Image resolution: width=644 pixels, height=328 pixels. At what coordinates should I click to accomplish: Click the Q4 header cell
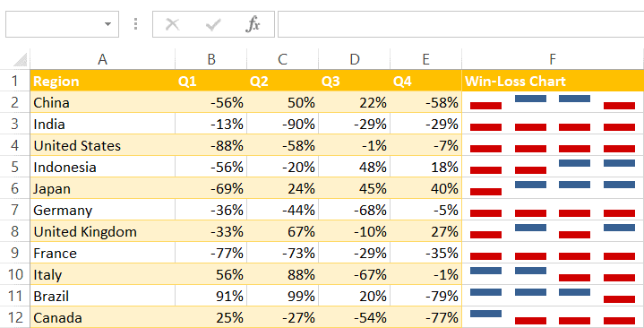[x=426, y=81]
